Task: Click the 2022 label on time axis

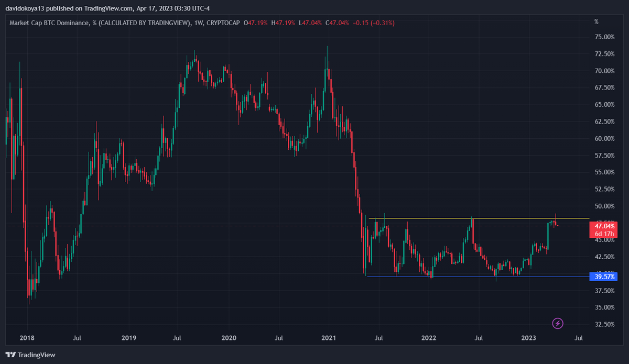Action: tap(429, 339)
